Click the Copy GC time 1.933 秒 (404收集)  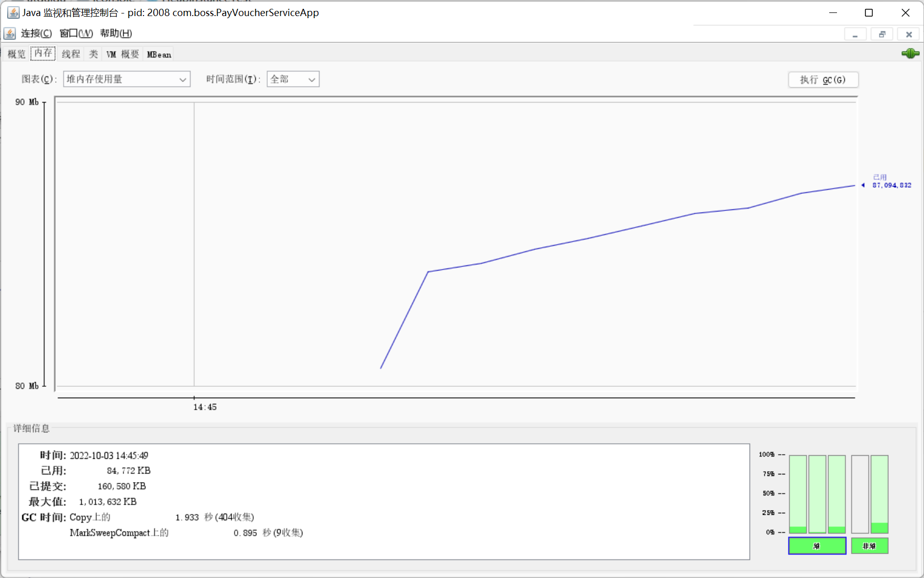(214, 517)
